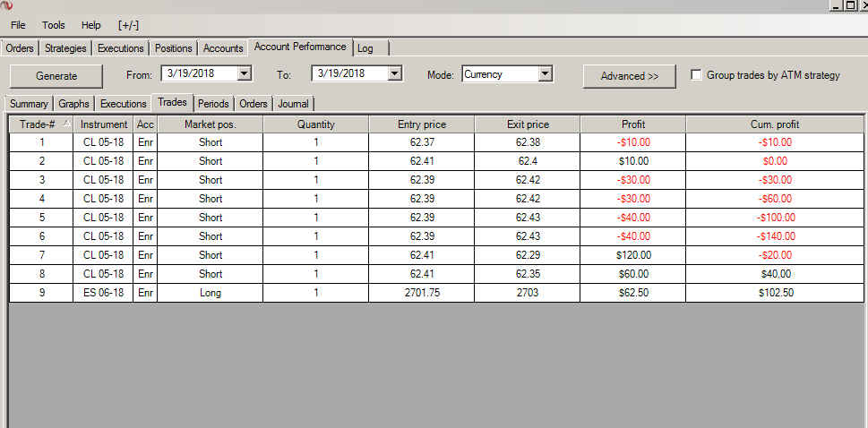
Task: Click entry price 62.37 cell
Action: point(422,142)
